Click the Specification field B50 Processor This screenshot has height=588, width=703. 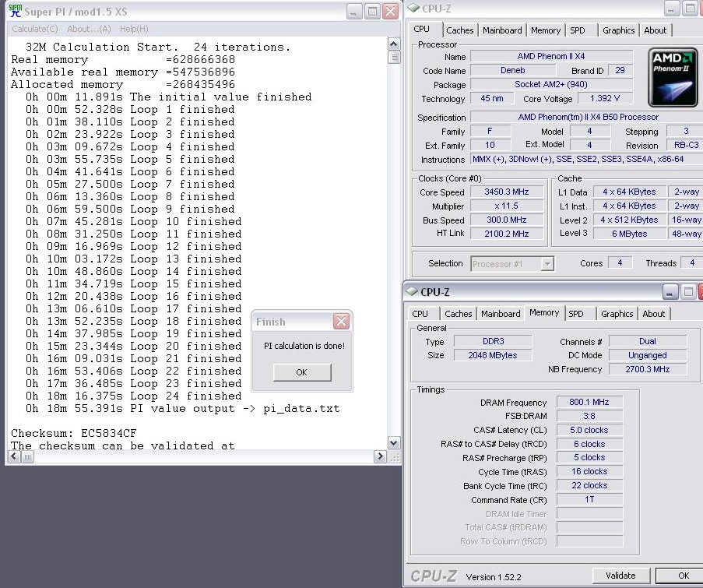click(588, 117)
